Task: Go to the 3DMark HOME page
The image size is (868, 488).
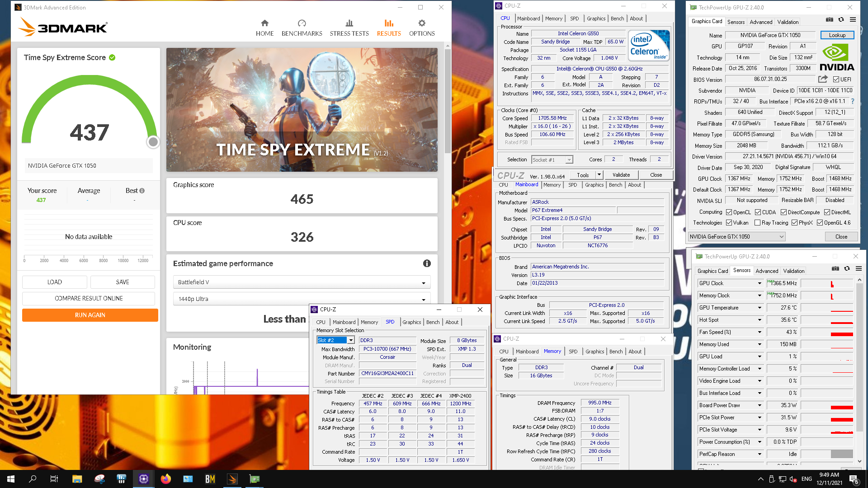Action: 264,28
